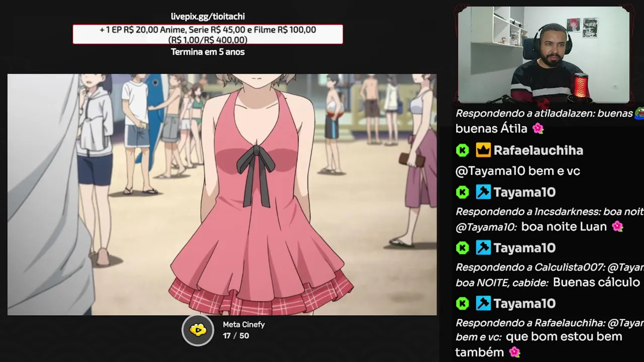
Task: Click Kick badge above 'que bom estou bem'
Action: [x=462, y=304]
